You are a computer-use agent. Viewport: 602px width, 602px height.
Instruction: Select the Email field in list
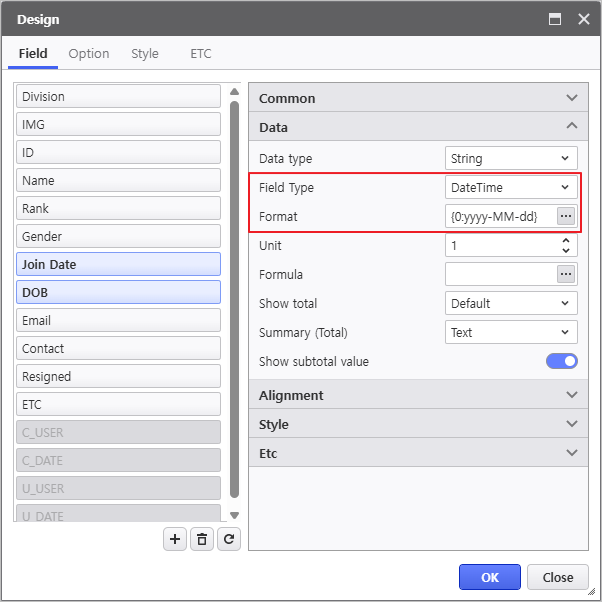118,320
